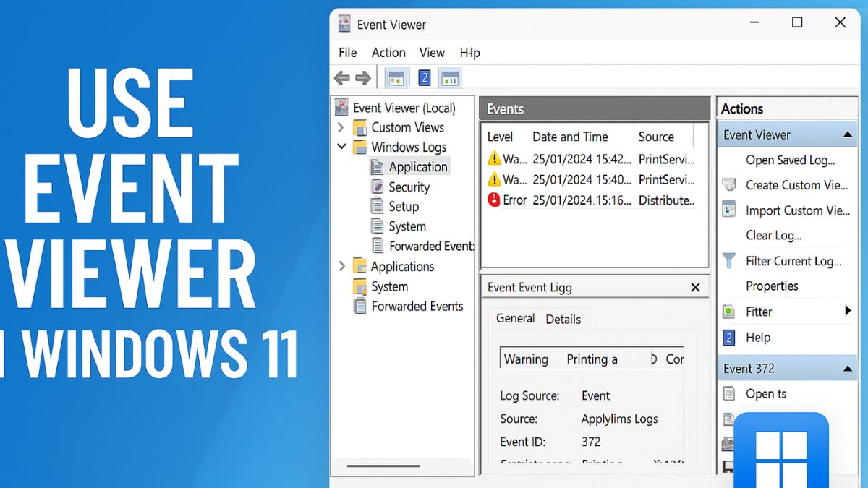Select the Security log label
Screen dimensions: 868x488
tap(409, 187)
